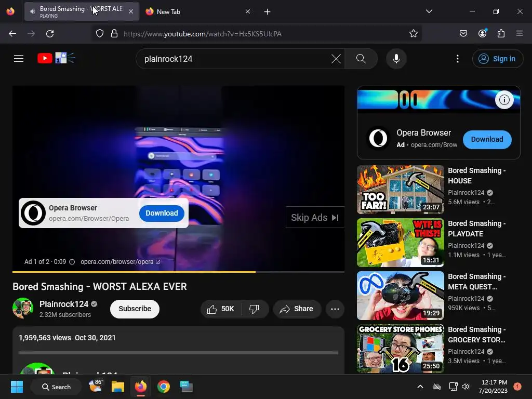532x399 pixels.
Task: Open Bored Smashing PLAYDATE thumbnail
Action: click(401, 242)
